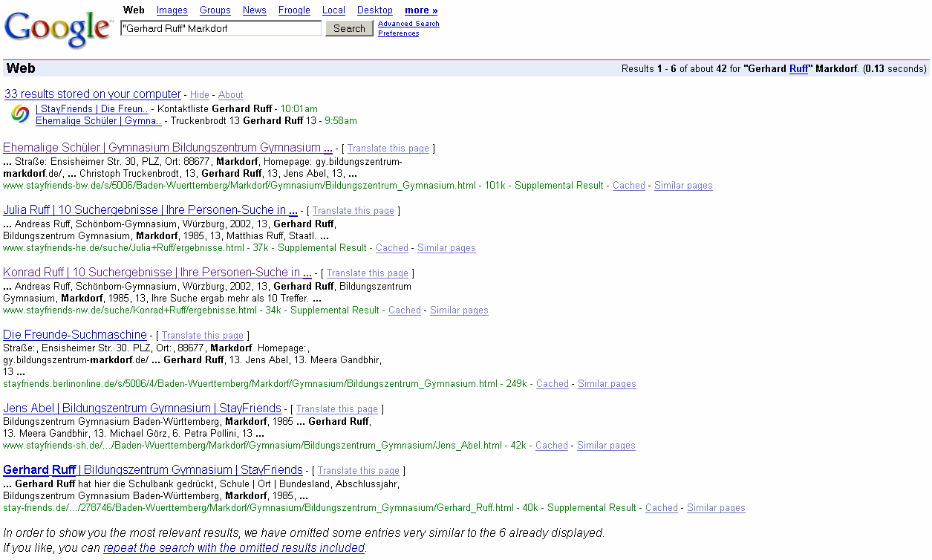Translate the Die Freunde-Suchmaschine page
Image resolution: width=932 pixels, height=560 pixels.
coord(203,336)
